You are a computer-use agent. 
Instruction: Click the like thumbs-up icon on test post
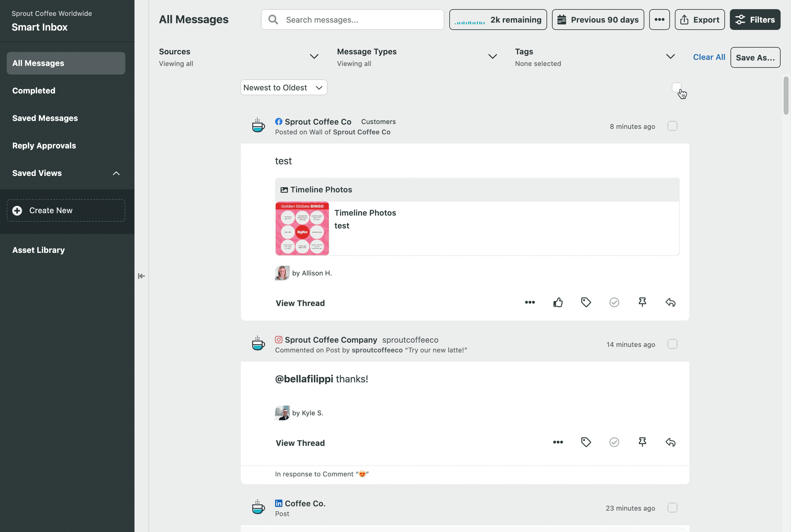pos(558,302)
